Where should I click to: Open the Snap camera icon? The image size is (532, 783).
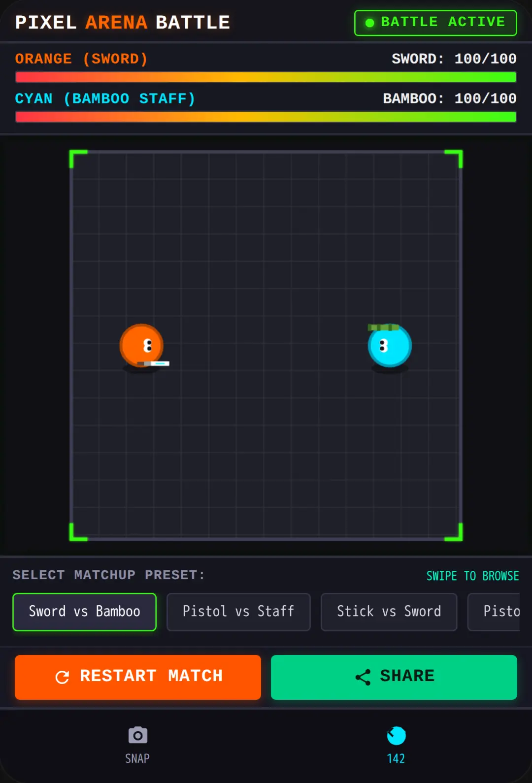click(x=137, y=736)
